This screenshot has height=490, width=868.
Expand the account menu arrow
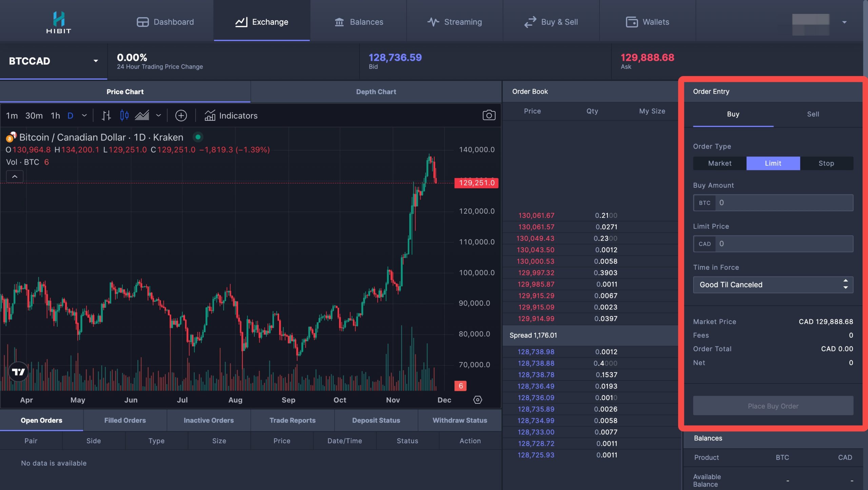point(844,22)
